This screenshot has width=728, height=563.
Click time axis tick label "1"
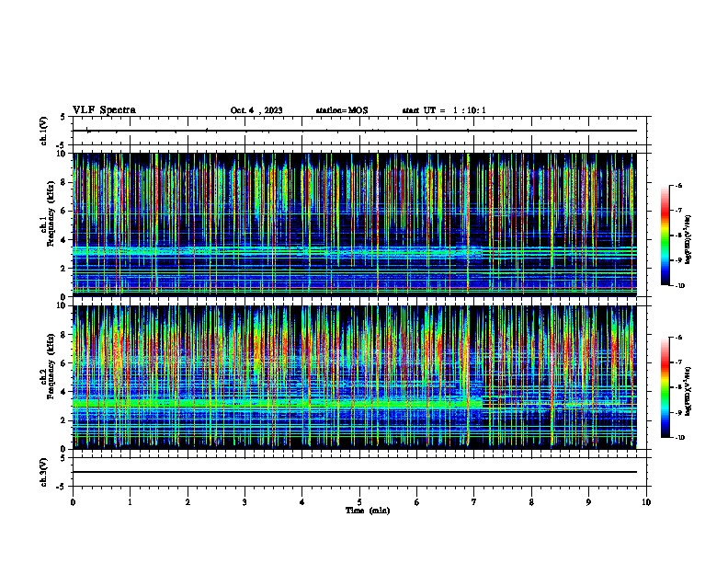pyautogui.click(x=131, y=502)
